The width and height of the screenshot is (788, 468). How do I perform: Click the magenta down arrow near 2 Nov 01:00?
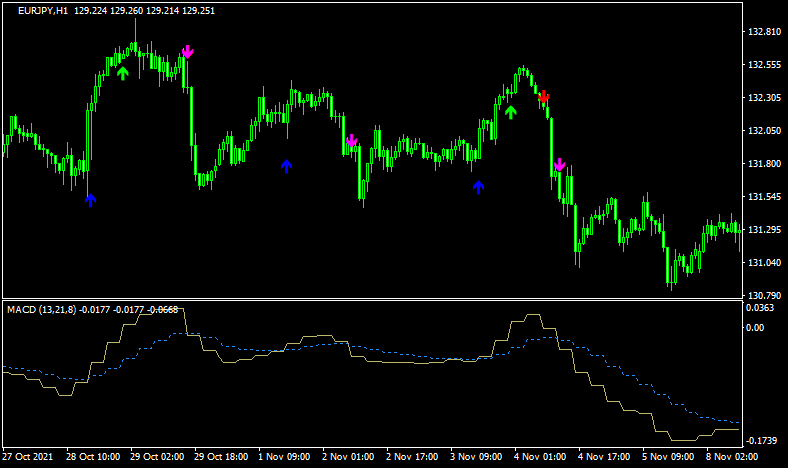tap(352, 140)
